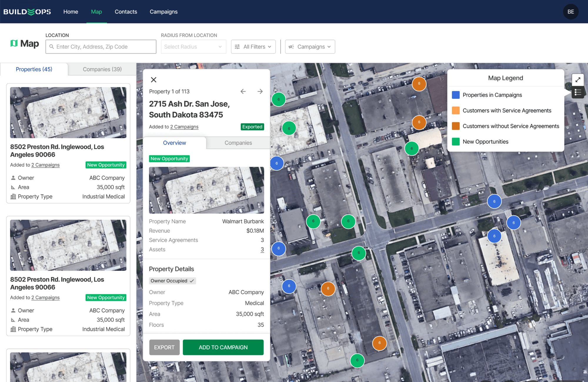
Task: Click New Opportunity badge in first card
Action: (x=106, y=165)
